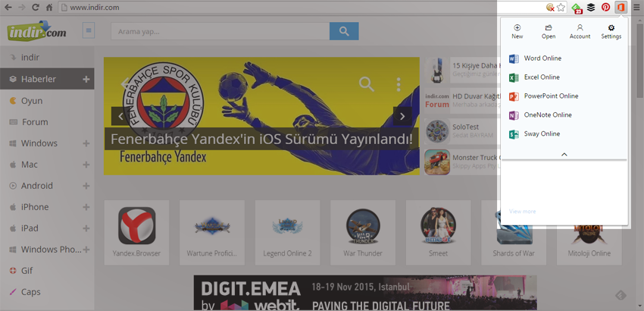The image size is (644, 311).
Task: Open the Smeet tile
Action: pyautogui.click(x=438, y=232)
